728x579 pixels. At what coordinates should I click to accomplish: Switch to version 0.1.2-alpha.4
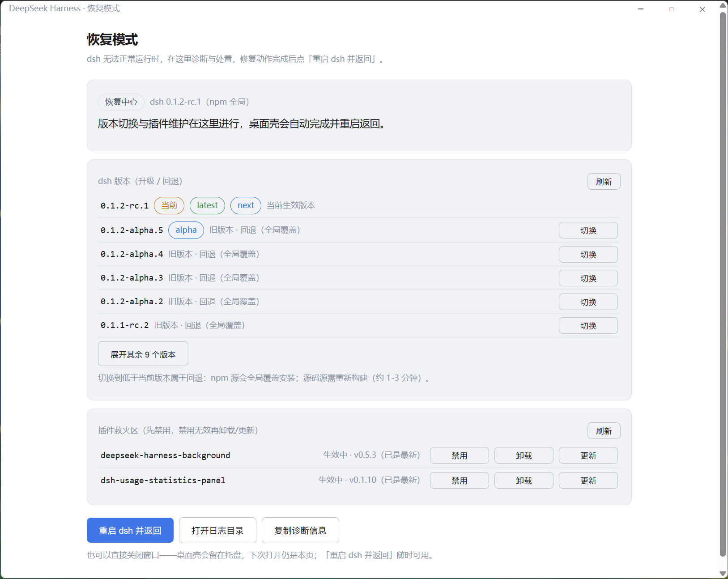[x=588, y=255]
